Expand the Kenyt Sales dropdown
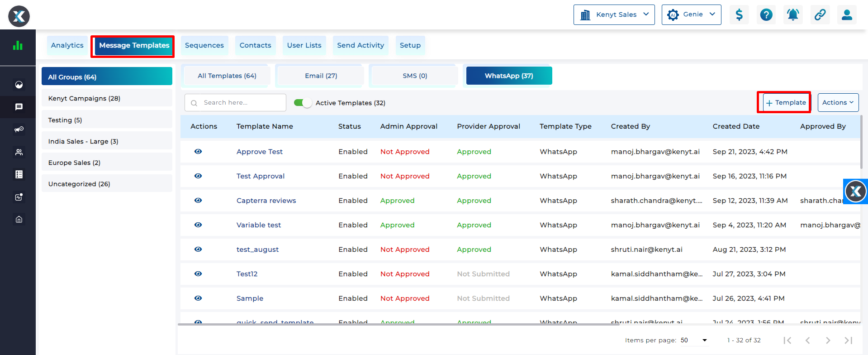The width and height of the screenshot is (868, 355). coord(614,15)
